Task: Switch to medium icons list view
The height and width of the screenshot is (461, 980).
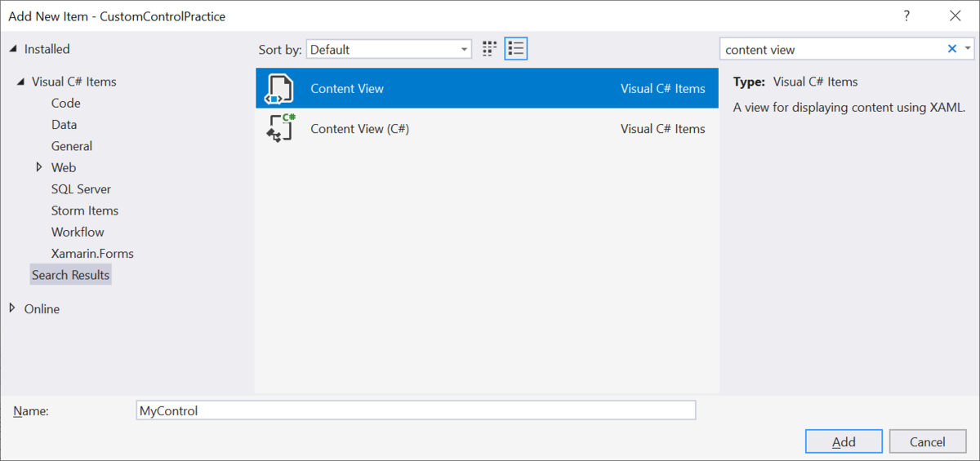Action: click(516, 49)
